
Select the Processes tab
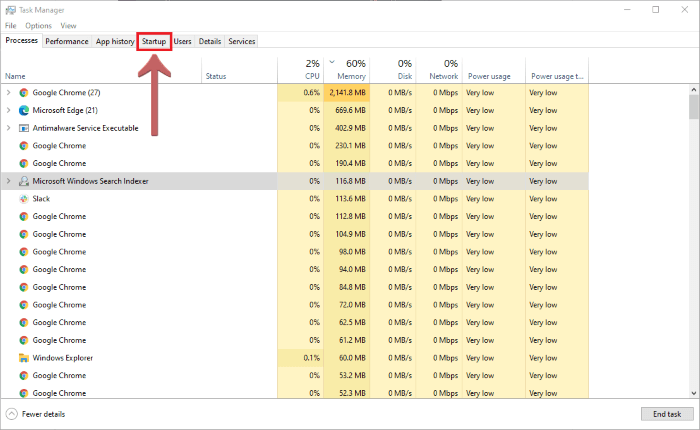point(21,40)
